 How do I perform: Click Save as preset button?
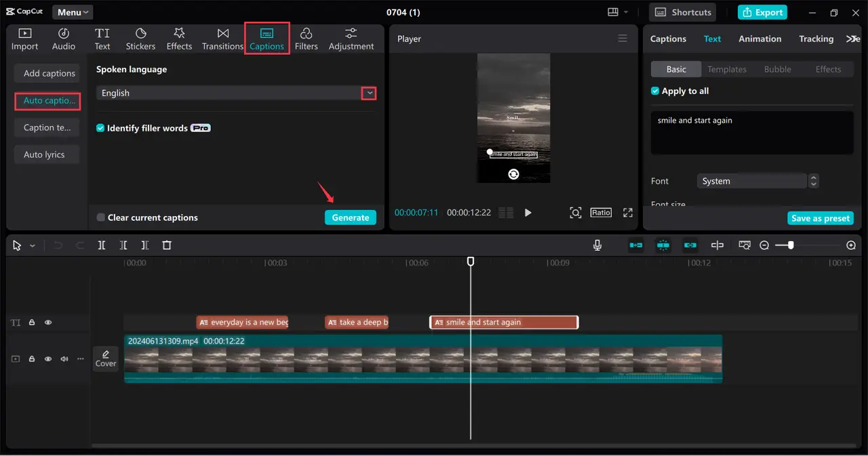[821, 218]
